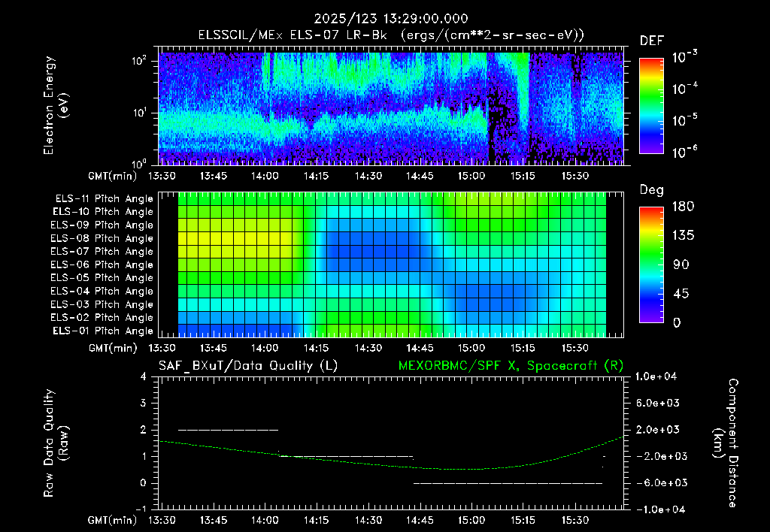Image resolution: width=770 pixels, height=532 pixels.
Task: Click the 45 tick on Deg color bar
Action: pyautogui.click(x=681, y=294)
